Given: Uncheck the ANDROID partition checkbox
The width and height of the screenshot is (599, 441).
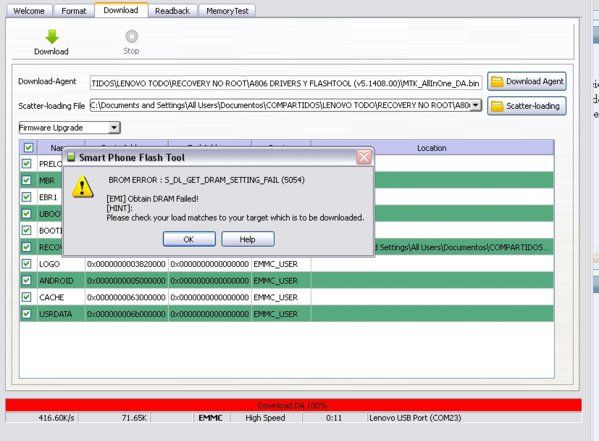Looking at the screenshot, I should 26,280.
